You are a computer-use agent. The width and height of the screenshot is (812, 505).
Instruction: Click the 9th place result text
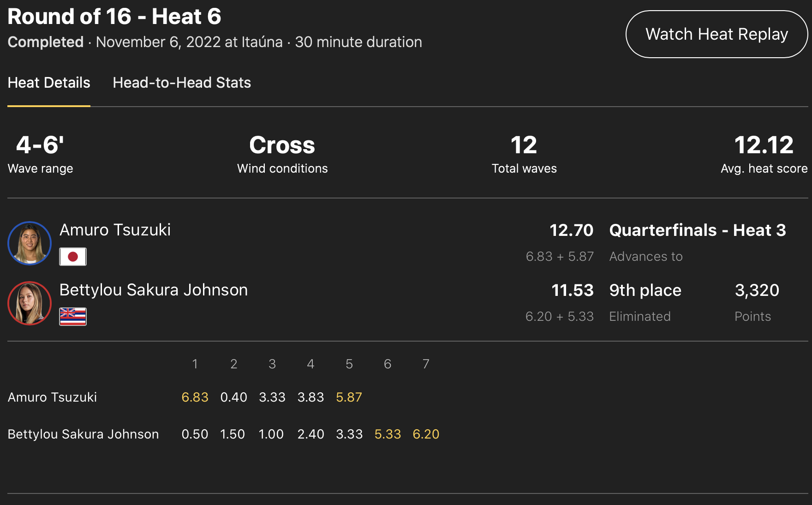(x=645, y=290)
